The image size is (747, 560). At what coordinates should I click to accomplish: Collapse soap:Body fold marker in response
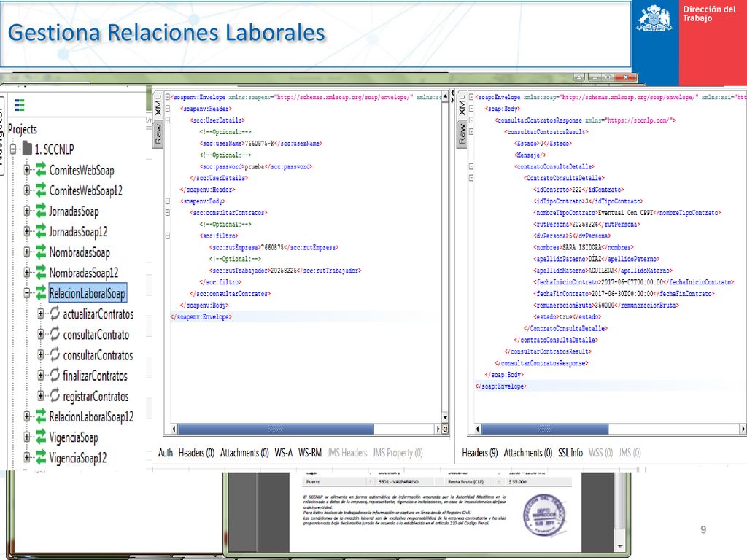click(x=471, y=109)
